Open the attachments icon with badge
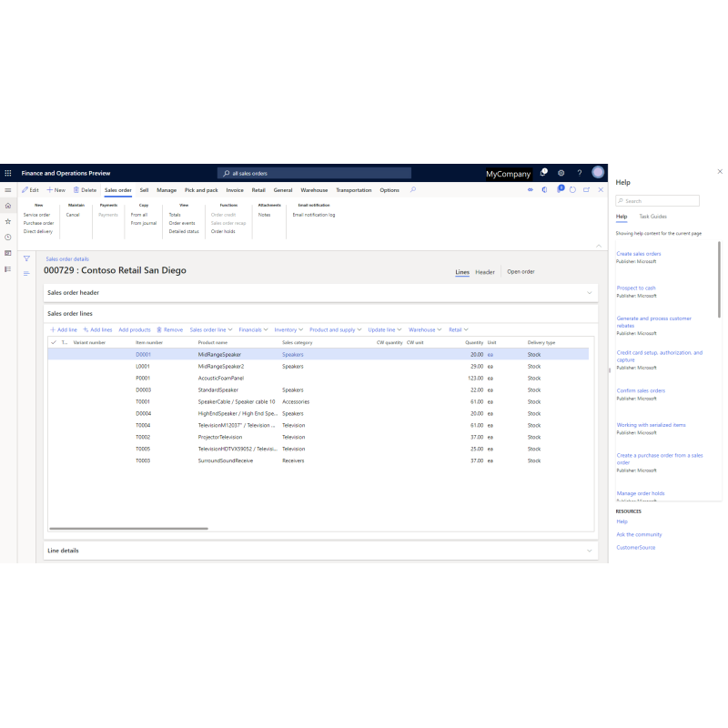The width and height of the screenshot is (728, 728). pos(560,189)
